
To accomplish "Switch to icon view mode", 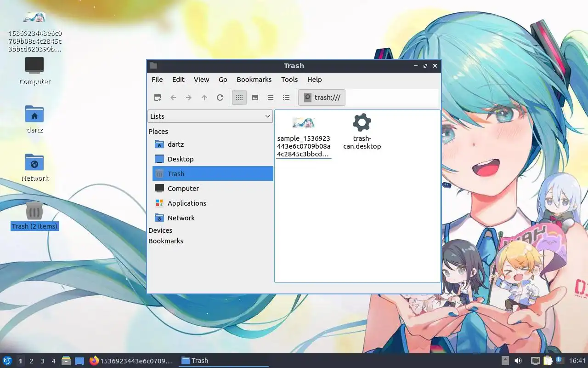I will point(239,98).
